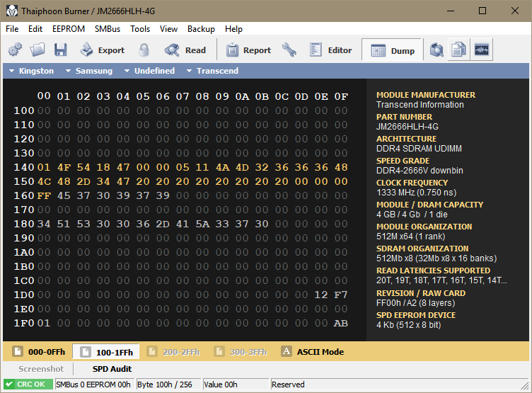The height and width of the screenshot is (393, 532).
Task: Click the Screenshot tab at the bottom
Action: pyautogui.click(x=41, y=369)
